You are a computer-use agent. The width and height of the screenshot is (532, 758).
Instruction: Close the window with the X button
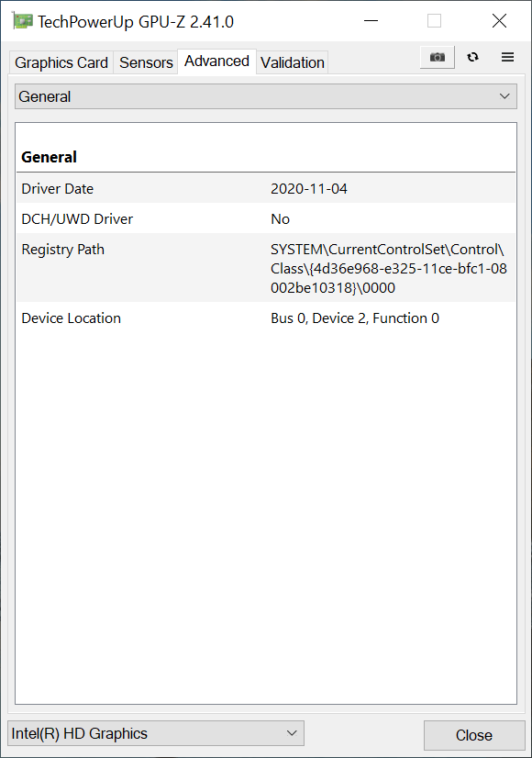click(x=499, y=21)
